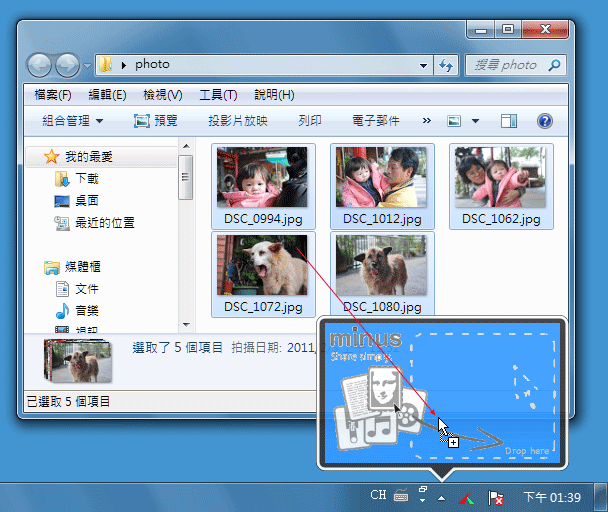Click the taskbar clock 下午 01:39
Image resolution: width=608 pixels, height=512 pixels.
552,498
